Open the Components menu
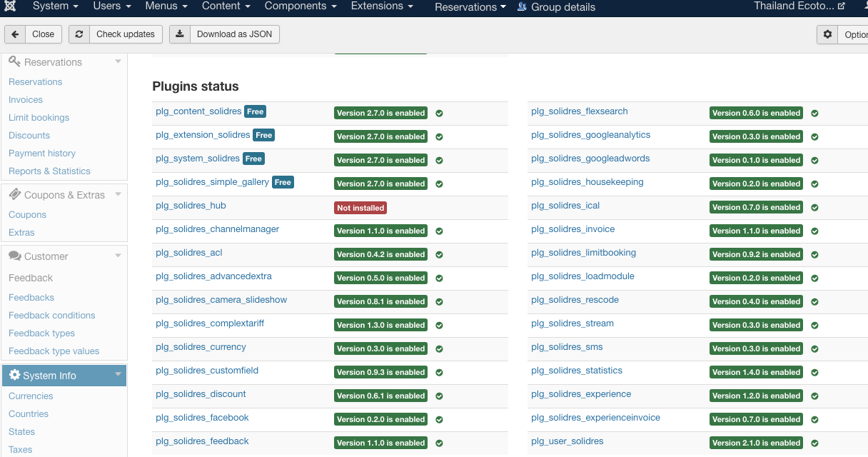The width and height of the screenshot is (868, 457). point(301,6)
